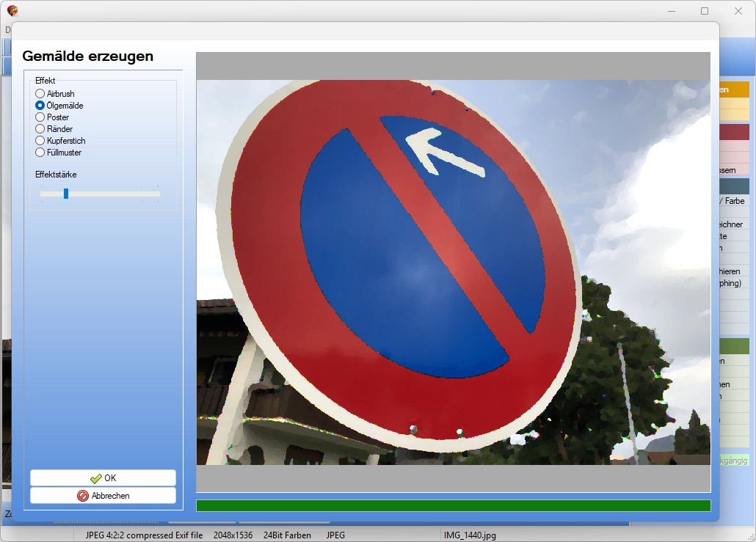Screen dimensions: 756x542
Task: Maximize the main window
Action: click(705, 11)
